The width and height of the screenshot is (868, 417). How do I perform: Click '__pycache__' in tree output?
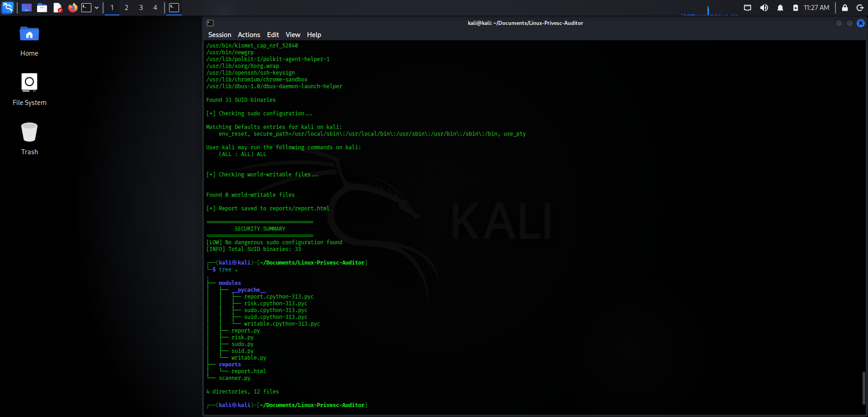click(249, 290)
